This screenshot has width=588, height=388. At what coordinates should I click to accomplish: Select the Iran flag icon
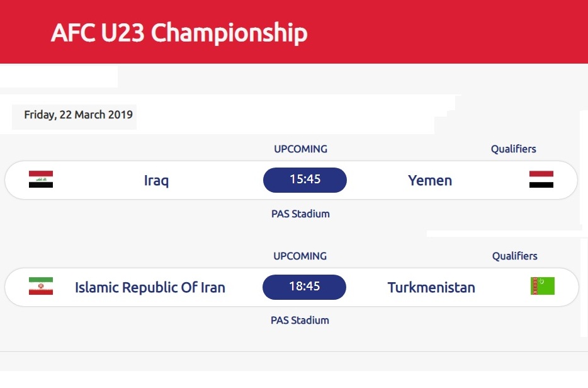pos(41,286)
